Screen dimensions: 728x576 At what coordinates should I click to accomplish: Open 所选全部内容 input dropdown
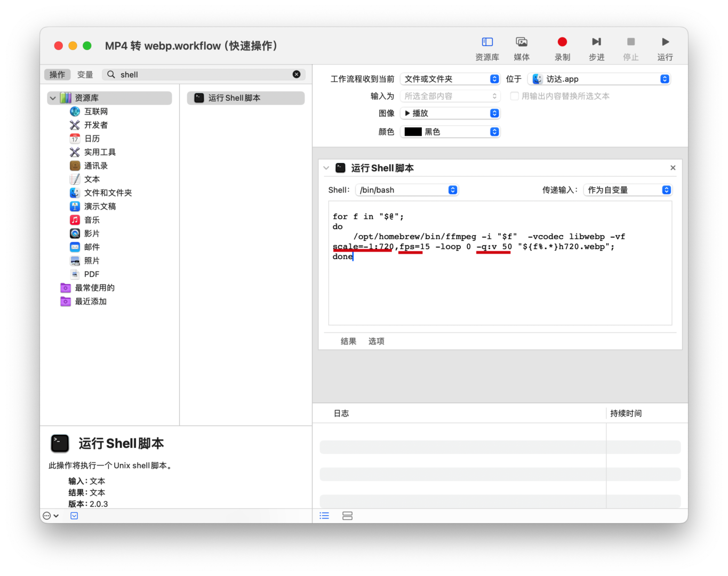coord(450,96)
